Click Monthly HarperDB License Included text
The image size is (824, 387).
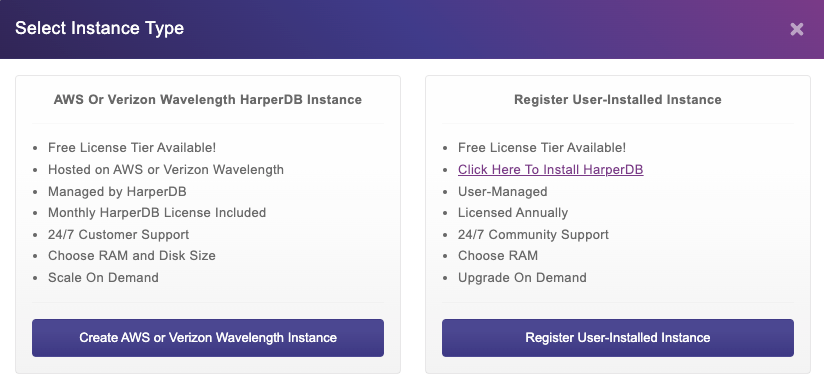pos(157,213)
